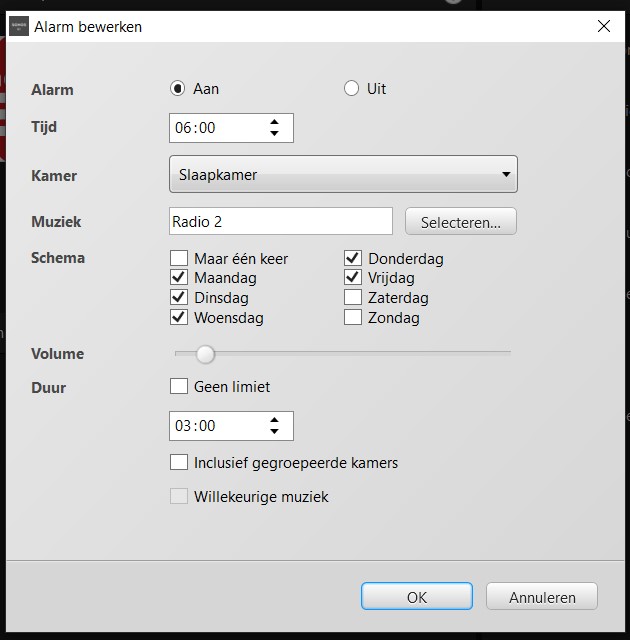The height and width of the screenshot is (640, 630).
Task: Click the Volume slider handle
Action: 205,353
